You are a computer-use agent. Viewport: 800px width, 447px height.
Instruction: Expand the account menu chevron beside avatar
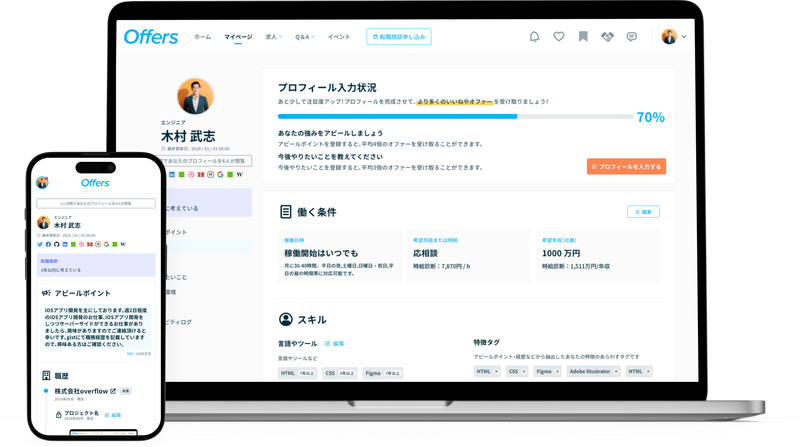[x=684, y=37]
